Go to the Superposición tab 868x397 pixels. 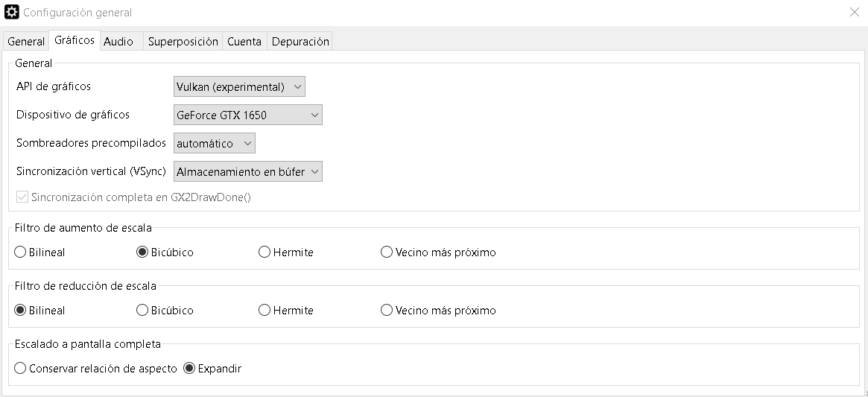tap(183, 42)
